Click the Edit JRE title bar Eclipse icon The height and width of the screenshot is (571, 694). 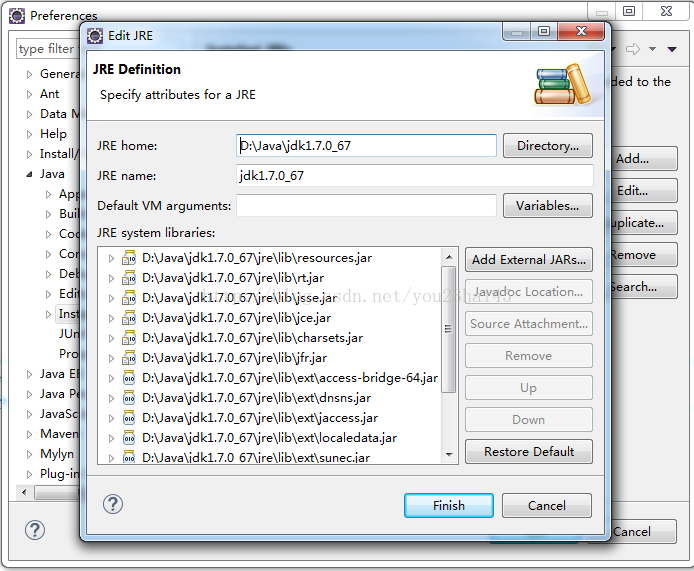click(95, 36)
